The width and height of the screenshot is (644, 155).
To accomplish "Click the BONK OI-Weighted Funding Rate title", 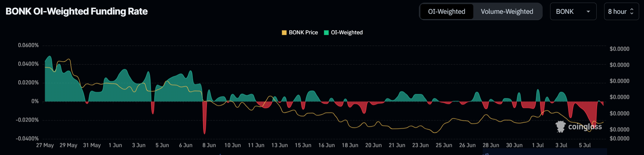I will pos(76,12).
